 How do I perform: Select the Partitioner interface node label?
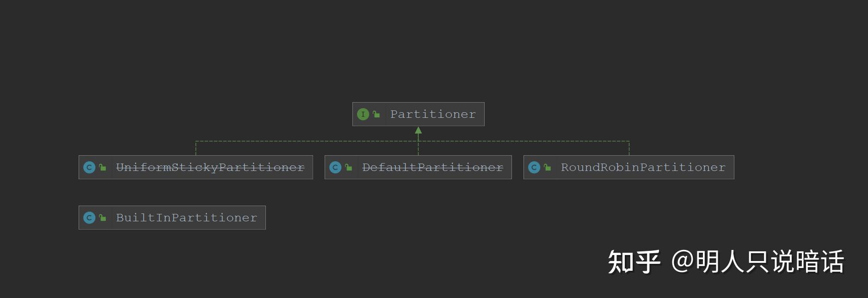pyautogui.click(x=433, y=114)
